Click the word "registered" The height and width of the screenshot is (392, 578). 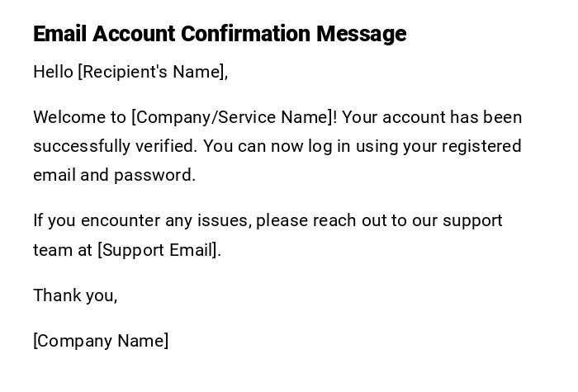click(x=481, y=146)
